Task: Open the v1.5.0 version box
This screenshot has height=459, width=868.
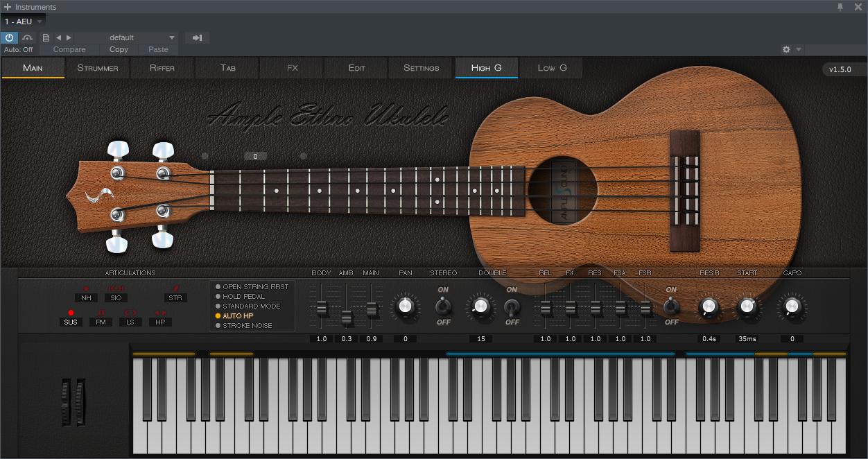Action: pos(844,69)
